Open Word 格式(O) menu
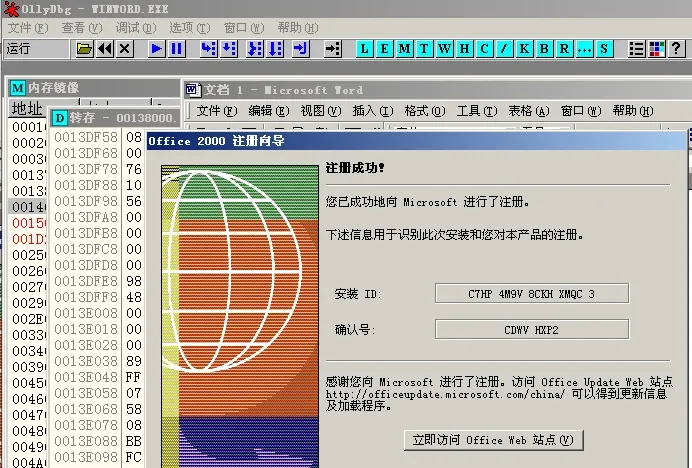Image resolution: width=692 pixels, height=468 pixels. point(425,111)
